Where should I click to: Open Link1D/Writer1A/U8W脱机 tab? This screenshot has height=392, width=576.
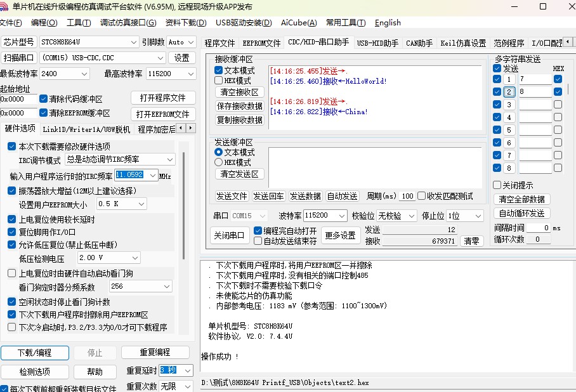click(x=86, y=129)
